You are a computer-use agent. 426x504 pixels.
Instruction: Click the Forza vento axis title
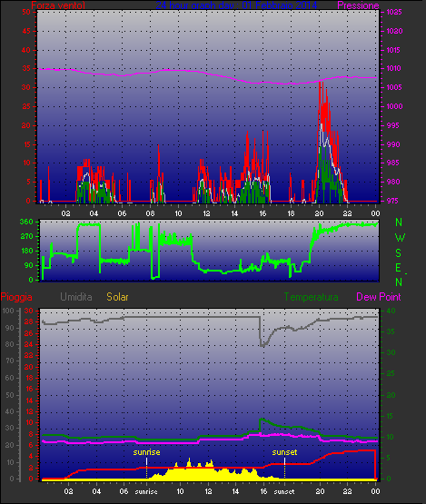(58, 5)
